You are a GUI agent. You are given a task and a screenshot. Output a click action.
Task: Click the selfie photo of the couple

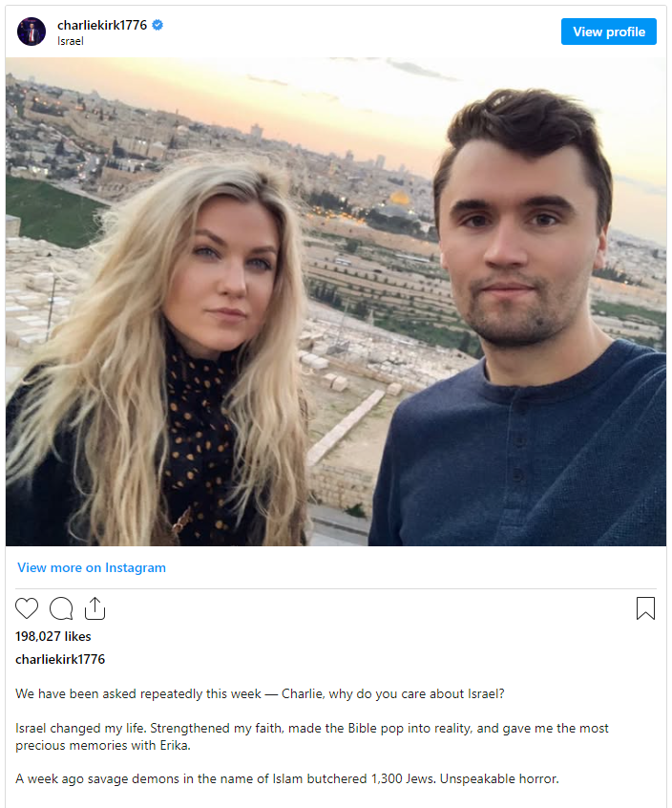click(336, 302)
